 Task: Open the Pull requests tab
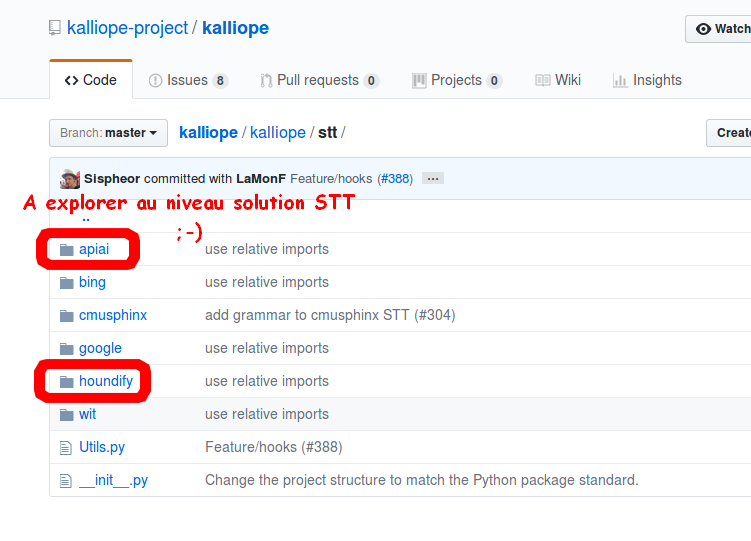click(319, 80)
